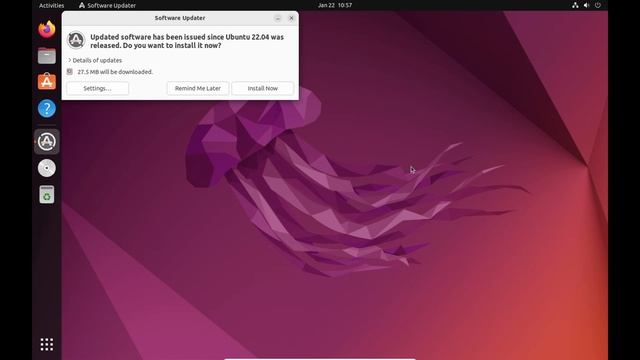Select Software Updater icon in dock
The width and height of the screenshot is (640, 360).
pos(47,142)
